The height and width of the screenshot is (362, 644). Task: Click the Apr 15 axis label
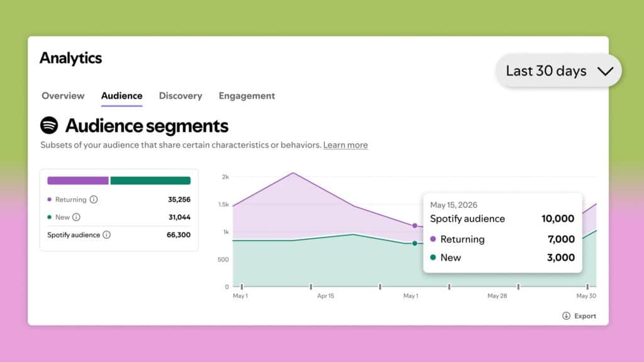coord(326,295)
